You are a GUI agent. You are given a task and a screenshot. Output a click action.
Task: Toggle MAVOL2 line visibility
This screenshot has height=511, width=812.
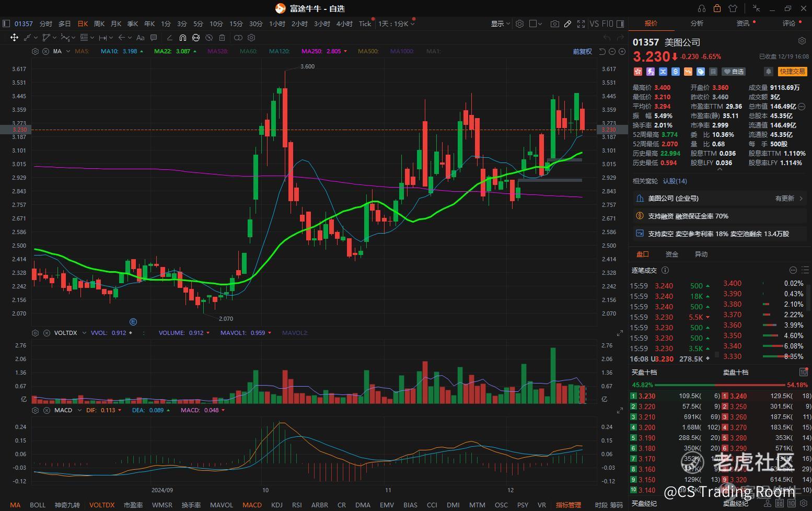click(295, 333)
